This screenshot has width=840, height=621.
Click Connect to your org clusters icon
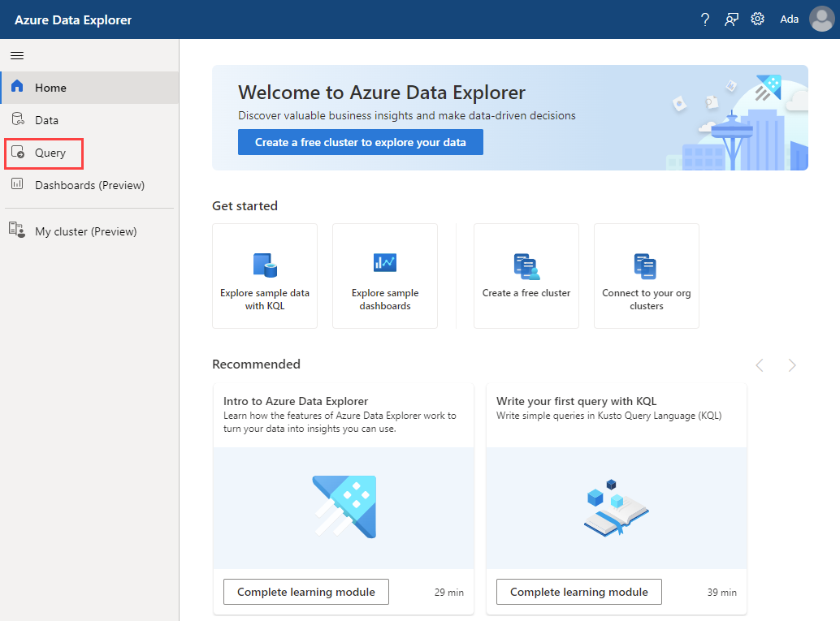(646, 266)
